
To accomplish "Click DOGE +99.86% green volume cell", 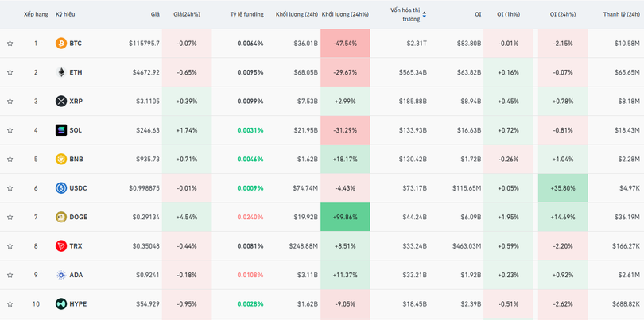I will click(346, 217).
